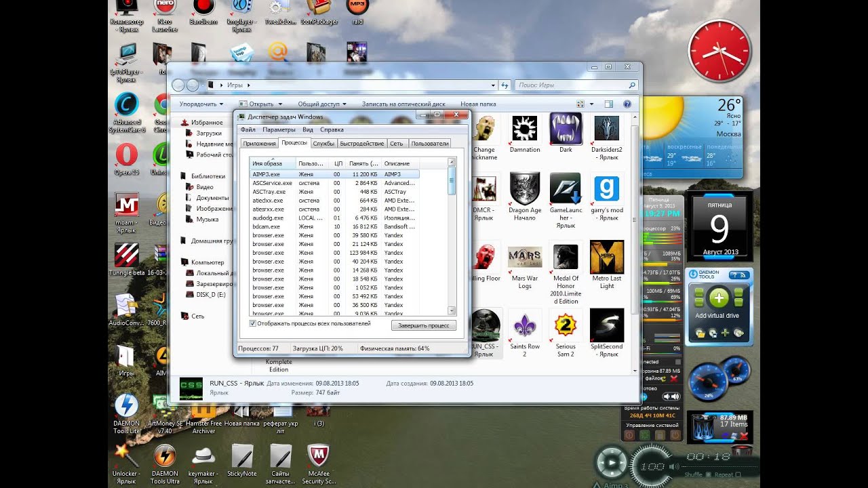This screenshot has height=488, width=868.
Task: Click Новая папка in Explorer toolbar
Action: pyautogui.click(x=478, y=104)
